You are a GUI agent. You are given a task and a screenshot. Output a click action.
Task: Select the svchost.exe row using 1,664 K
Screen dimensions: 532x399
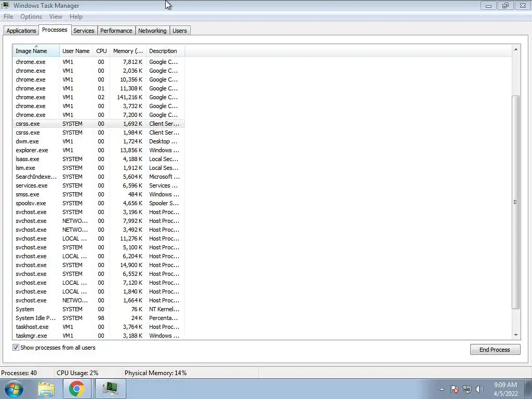coord(99,300)
